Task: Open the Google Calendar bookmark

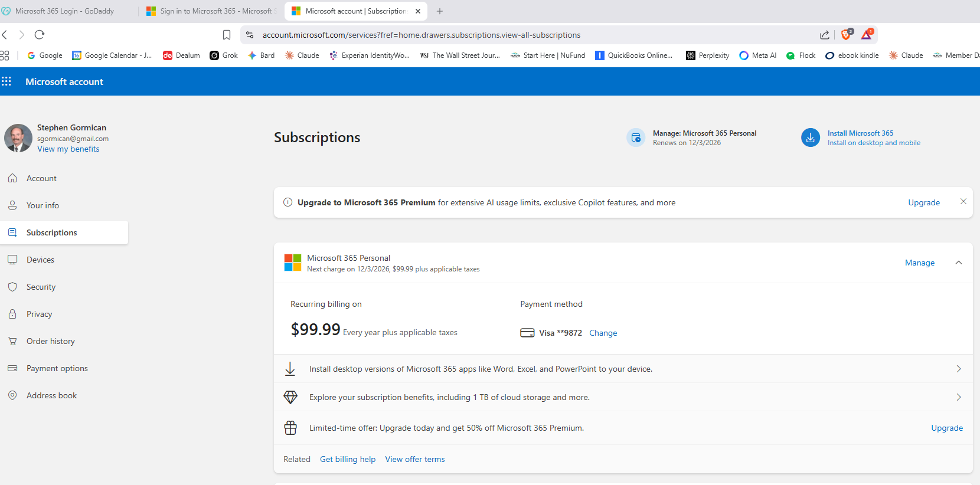Action: 112,55
